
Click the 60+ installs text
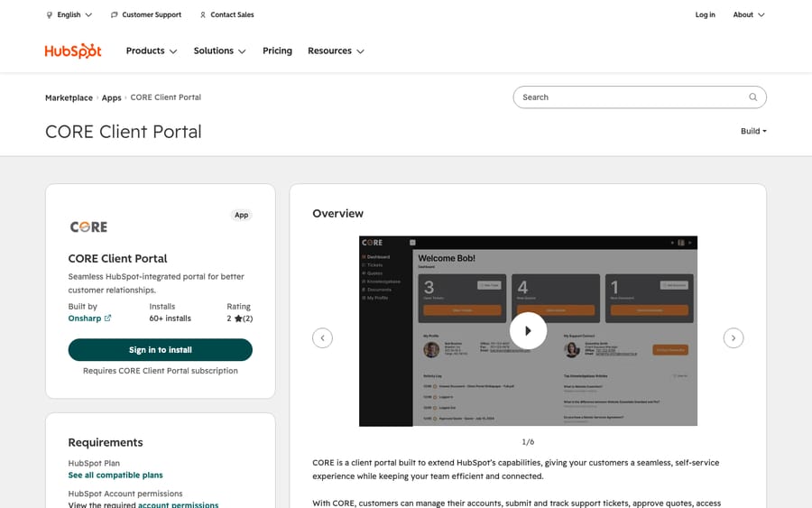pos(170,319)
